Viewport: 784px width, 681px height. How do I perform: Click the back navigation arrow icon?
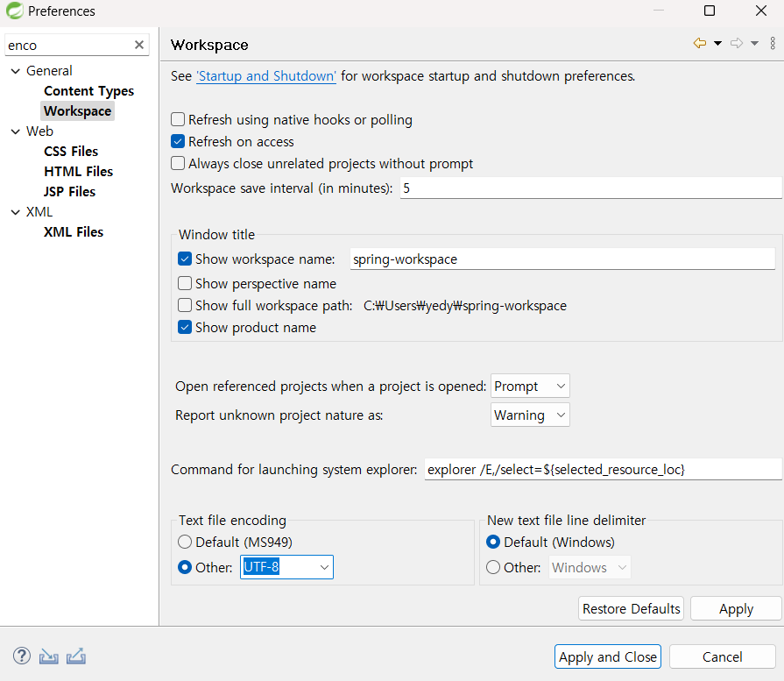(x=700, y=44)
